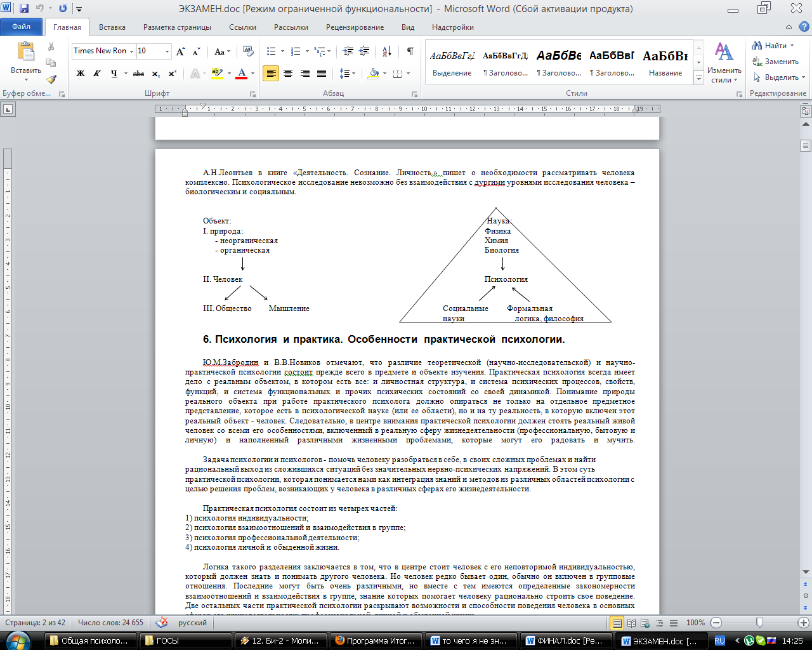This screenshot has width=812, height=650.
Task: Select the Format Painter brush icon
Action: click(51, 79)
